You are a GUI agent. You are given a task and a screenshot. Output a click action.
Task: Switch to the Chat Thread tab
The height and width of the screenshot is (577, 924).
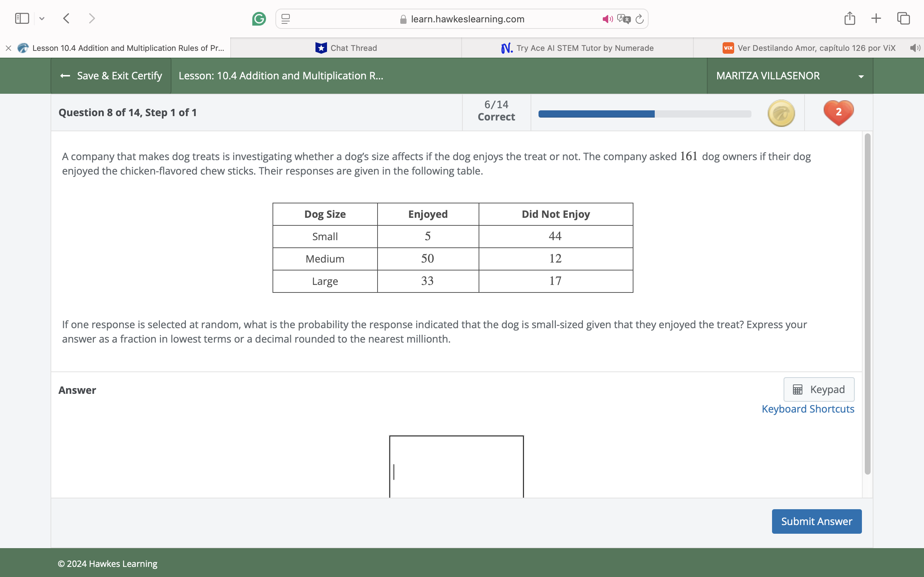pyautogui.click(x=346, y=48)
